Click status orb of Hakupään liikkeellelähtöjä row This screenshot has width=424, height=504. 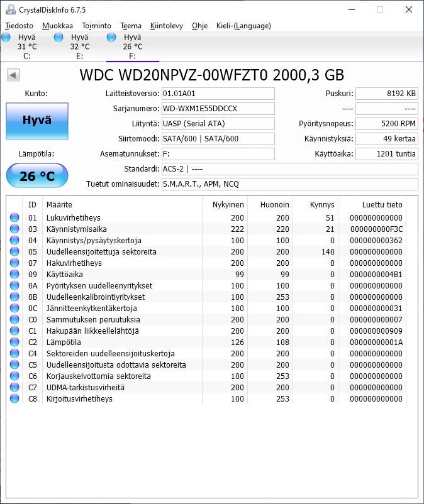pyautogui.click(x=14, y=331)
